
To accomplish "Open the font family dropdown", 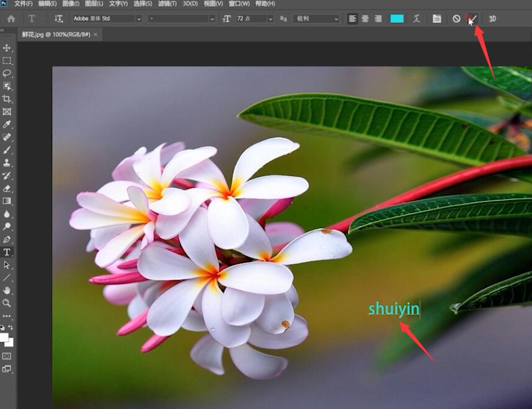I will (107, 19).
